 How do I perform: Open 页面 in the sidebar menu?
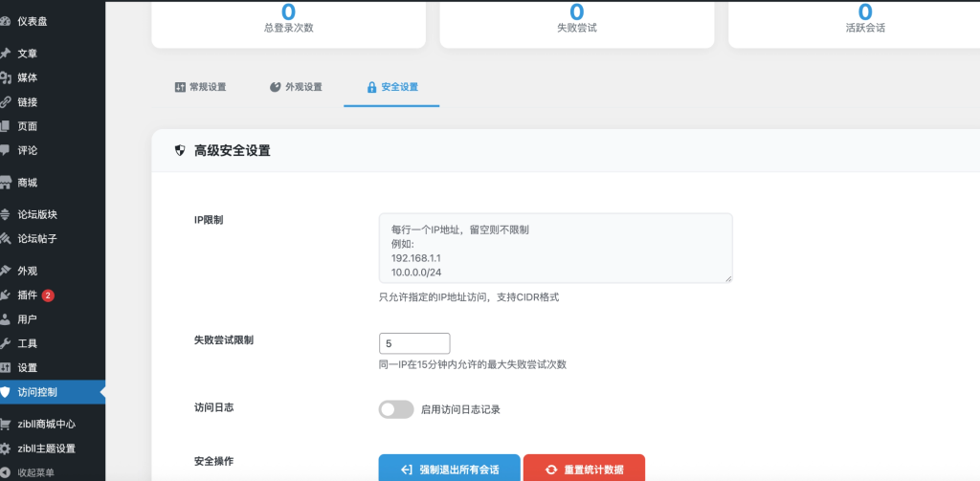click(x=53, y=126)
